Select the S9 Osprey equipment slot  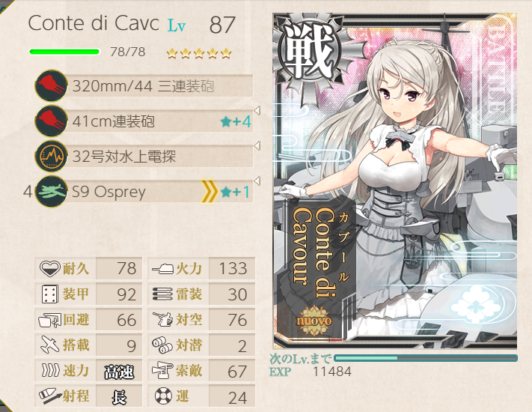click(144, 192)
